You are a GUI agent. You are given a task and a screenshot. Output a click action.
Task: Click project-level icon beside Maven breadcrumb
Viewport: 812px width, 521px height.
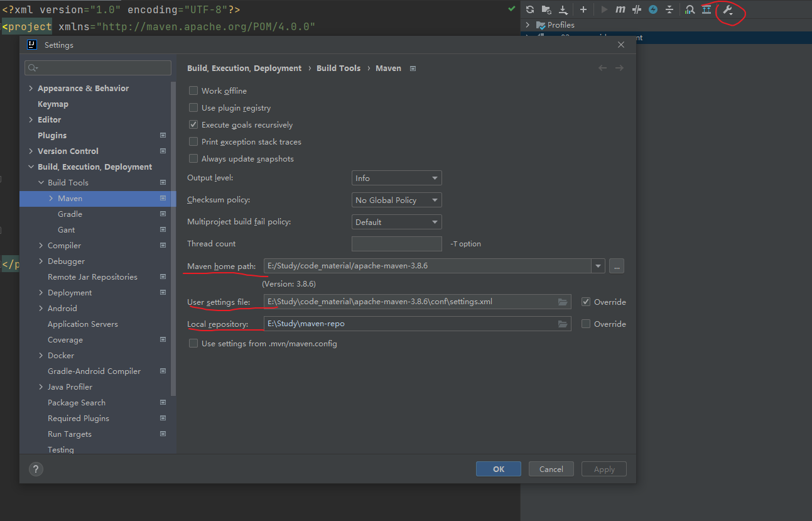click(x=413, y=69)
